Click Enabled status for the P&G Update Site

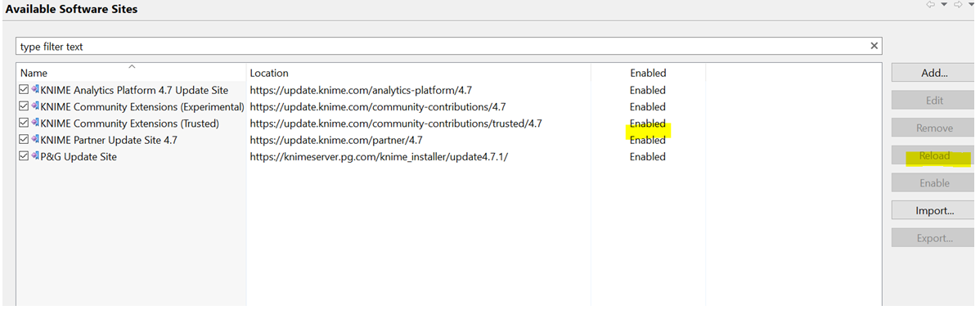tap(648, 157)
